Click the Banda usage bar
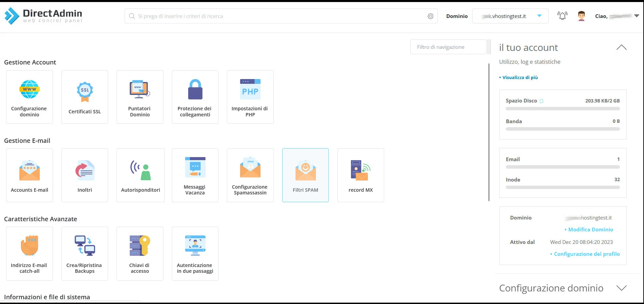 563,129
